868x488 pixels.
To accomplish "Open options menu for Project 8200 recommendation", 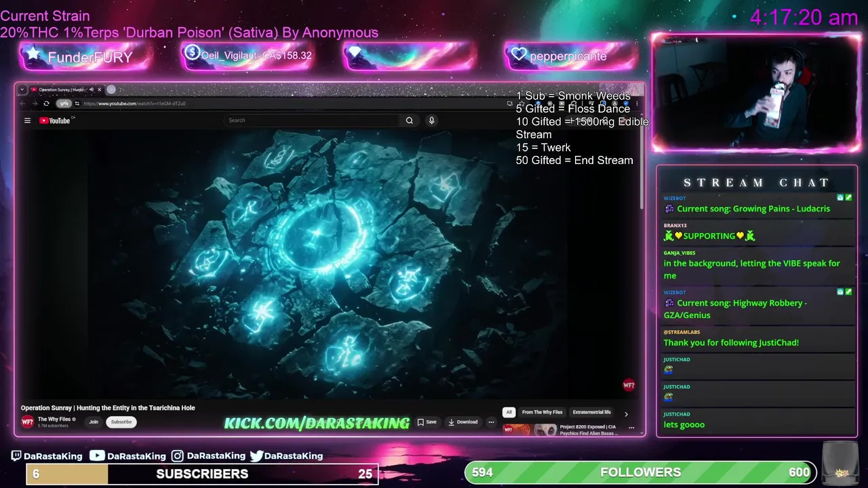I will pyautogui.click(x=631, y=428).
